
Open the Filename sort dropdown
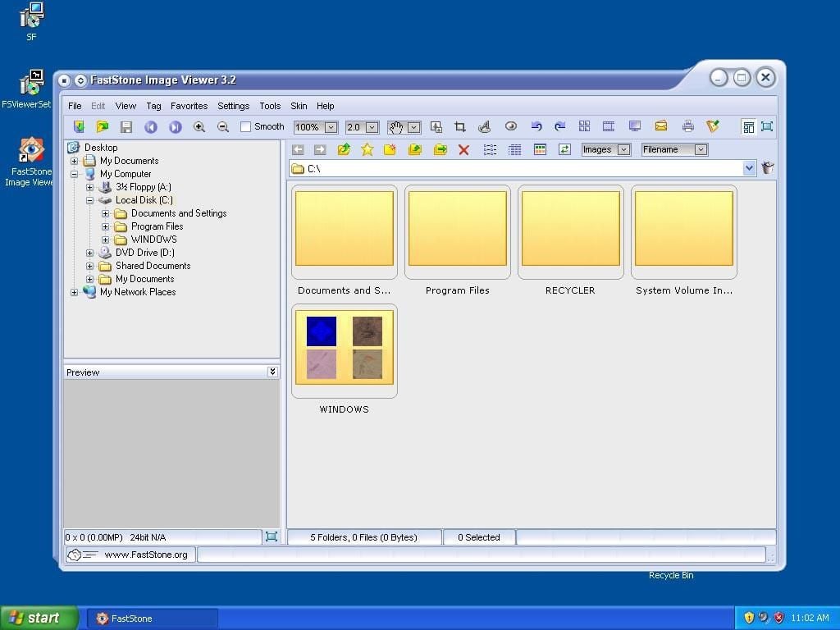coord(701,150)
